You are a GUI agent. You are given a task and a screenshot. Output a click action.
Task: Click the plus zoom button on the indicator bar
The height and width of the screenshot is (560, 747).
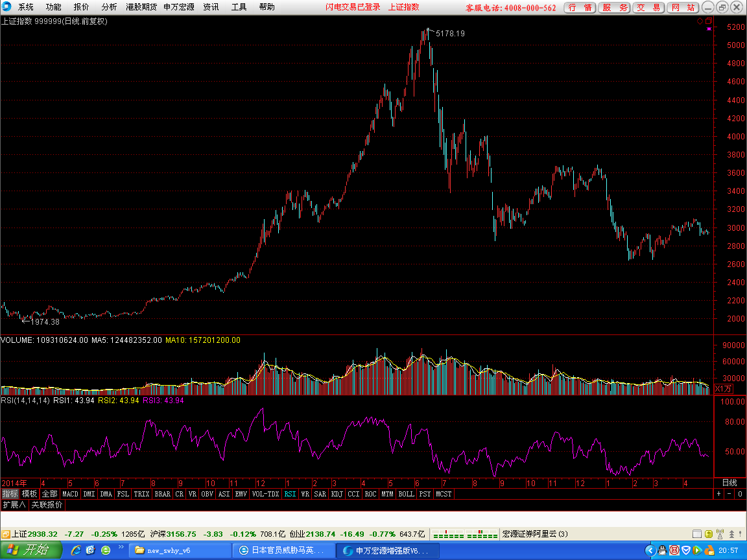tap(719, 494)
